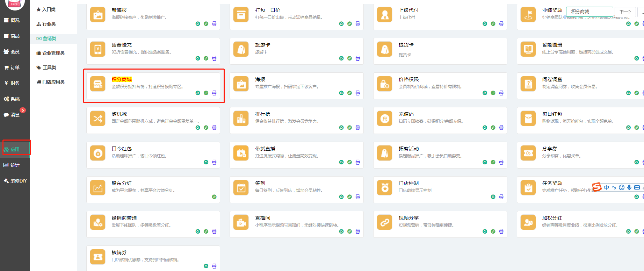Viewport: 644px width, 271px height.
Task: Click the 签到 calendar check icon
Action: click(241, 188)
